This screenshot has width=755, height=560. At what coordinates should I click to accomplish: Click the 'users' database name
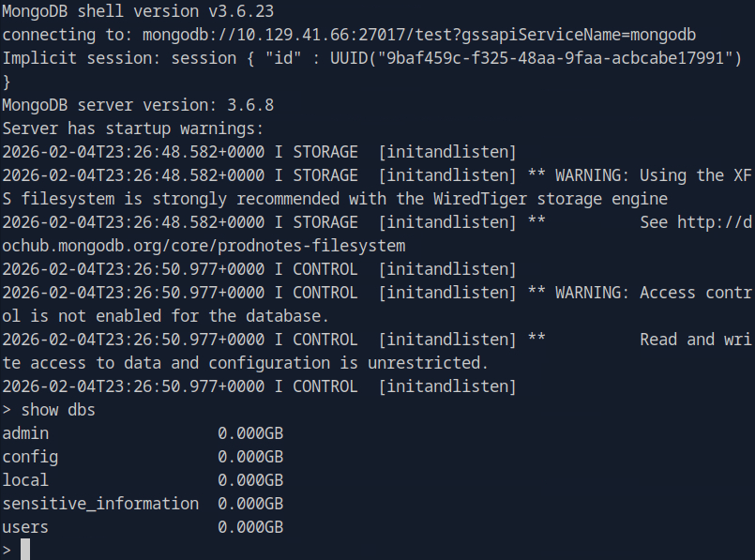click(25, 527)
